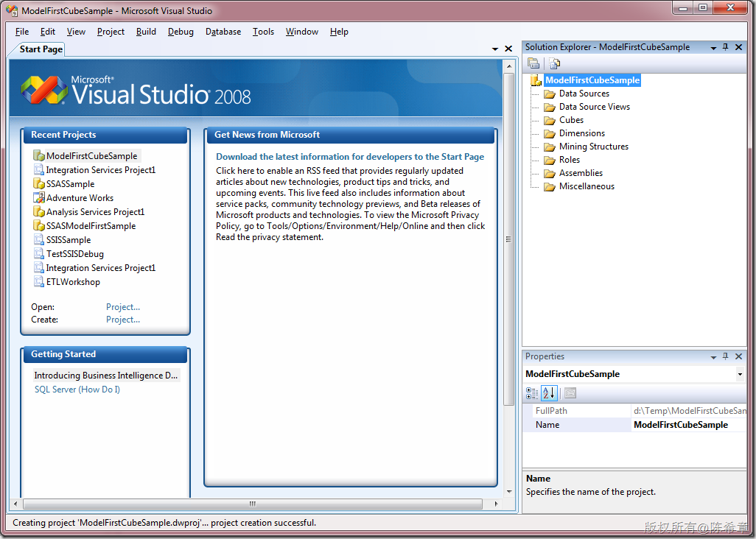
Task: Click the Open Project link
Action: pyautogui.click(x=123, y=307)
